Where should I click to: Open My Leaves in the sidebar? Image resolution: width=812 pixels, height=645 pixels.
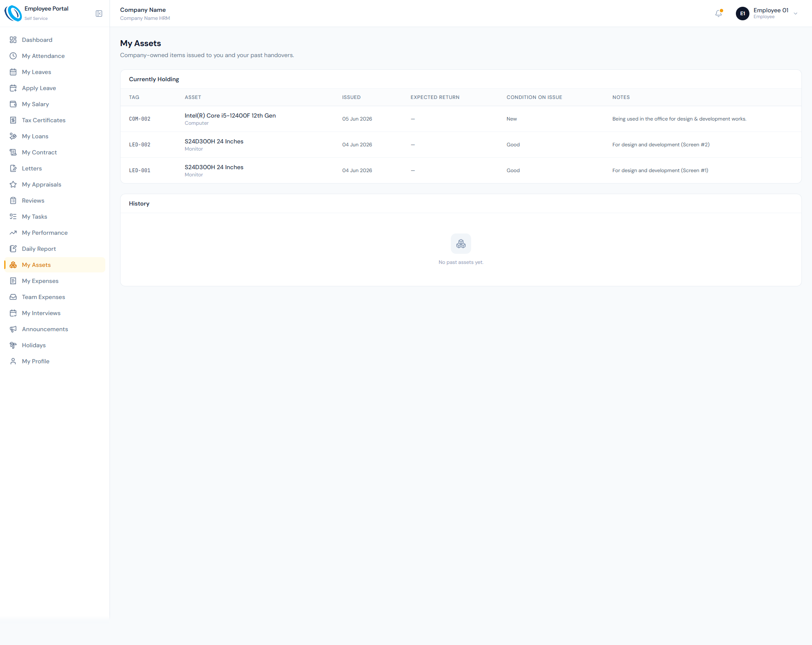coord(55,72)
